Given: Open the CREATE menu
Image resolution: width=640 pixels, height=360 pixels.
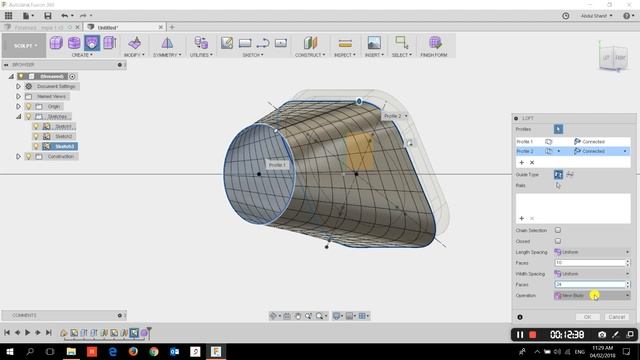Looking at the screenshot, I should pyautogui.click(x=82, y=55).
